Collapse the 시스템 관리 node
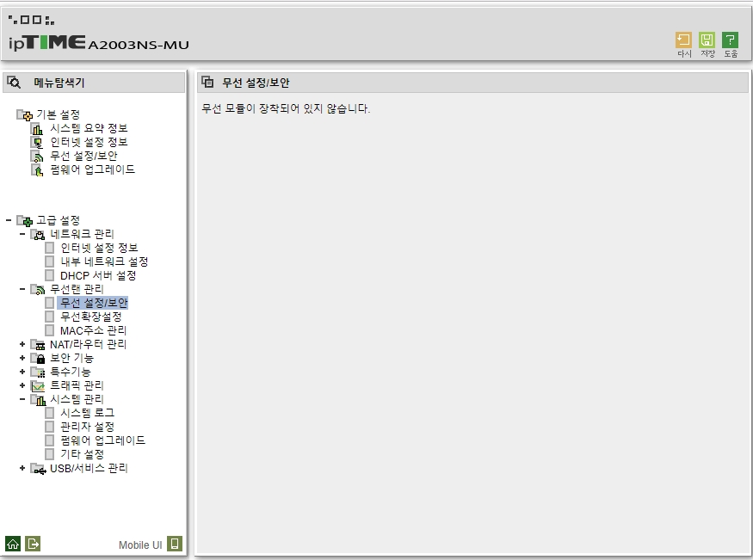This screenshot has width=753, height=560. tap(22, 399)
